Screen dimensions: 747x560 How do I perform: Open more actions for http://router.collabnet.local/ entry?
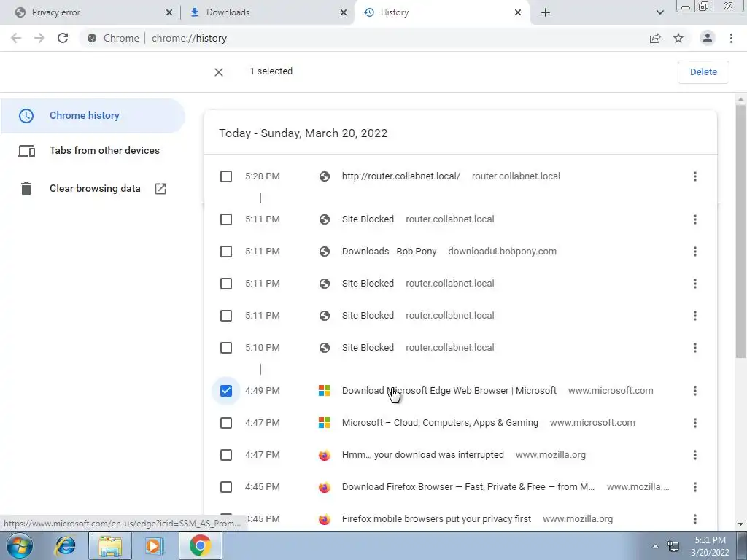695,176
